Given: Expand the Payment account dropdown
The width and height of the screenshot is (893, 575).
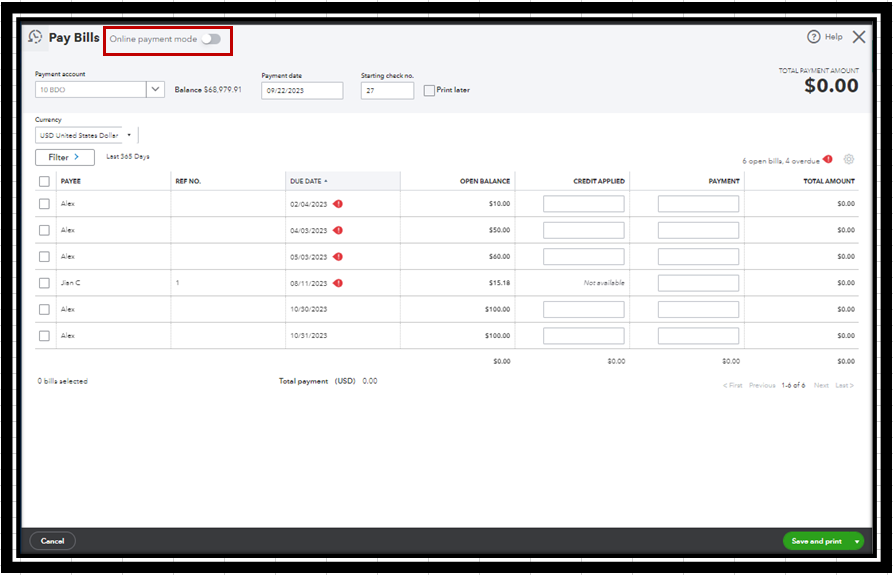Looking at the screenshot, I should pyautogui.click(x=155, y=89).
